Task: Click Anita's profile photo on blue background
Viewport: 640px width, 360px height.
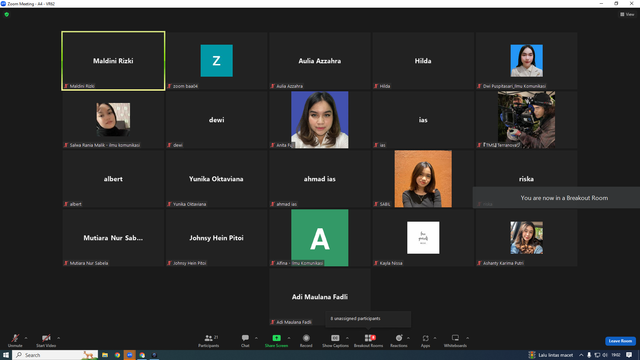Action: [x=320, y=120]
